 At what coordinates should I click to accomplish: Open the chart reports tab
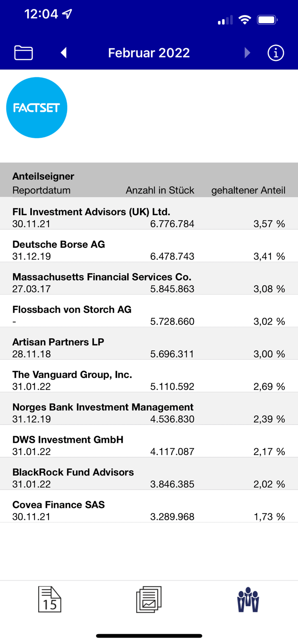(x=149, y=599)
